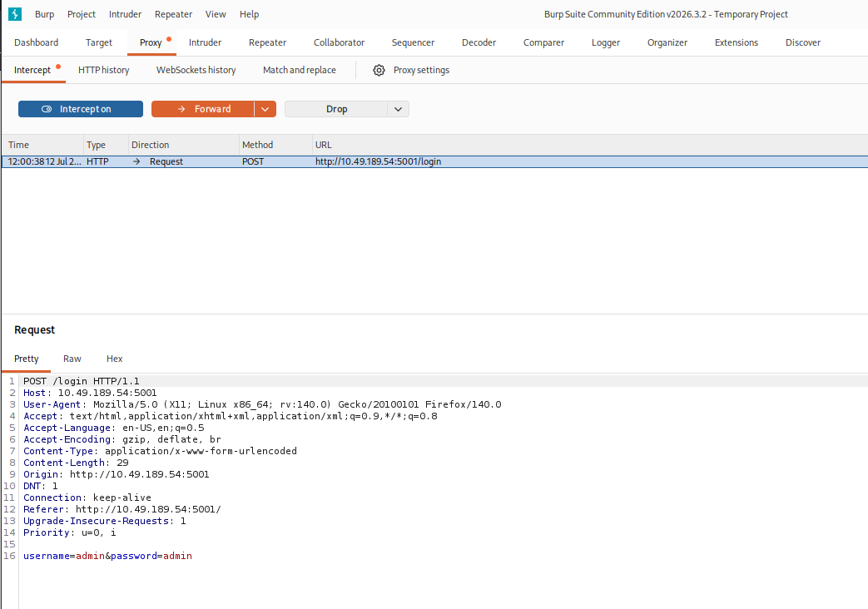The height and width of the screenshot is (609, 868).
Task: Switch to the Logger tab
Action: click(606, 42)
